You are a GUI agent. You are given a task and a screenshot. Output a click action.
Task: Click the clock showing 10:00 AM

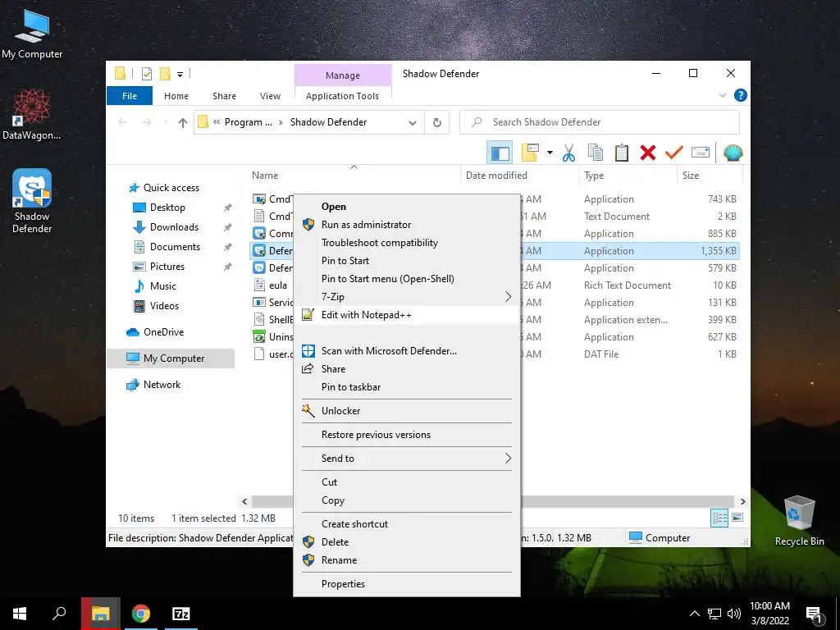click(x=769, y=606)
